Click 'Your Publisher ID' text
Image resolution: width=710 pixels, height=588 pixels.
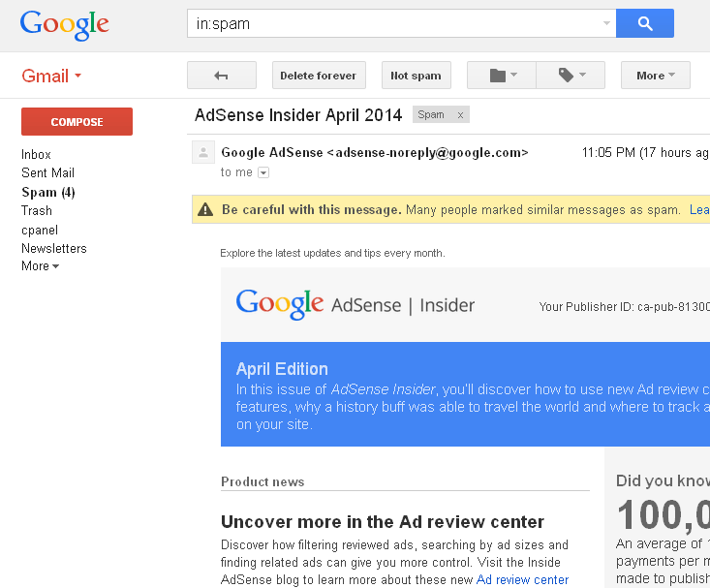[625, 307]
